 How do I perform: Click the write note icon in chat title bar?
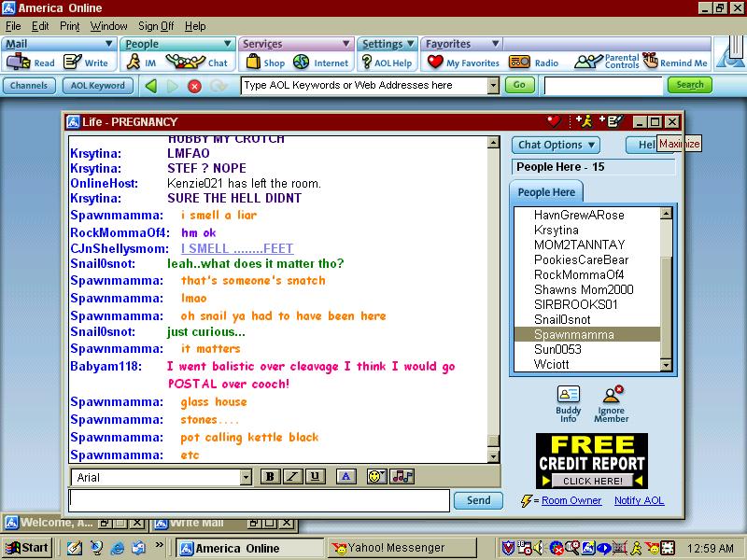tap(612, 121)
